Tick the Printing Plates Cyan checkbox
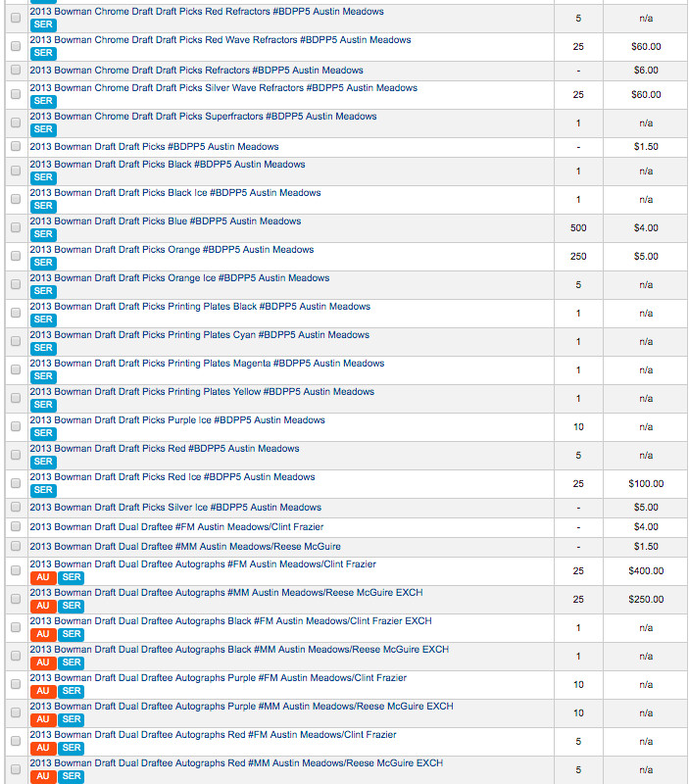 point(16,341)
